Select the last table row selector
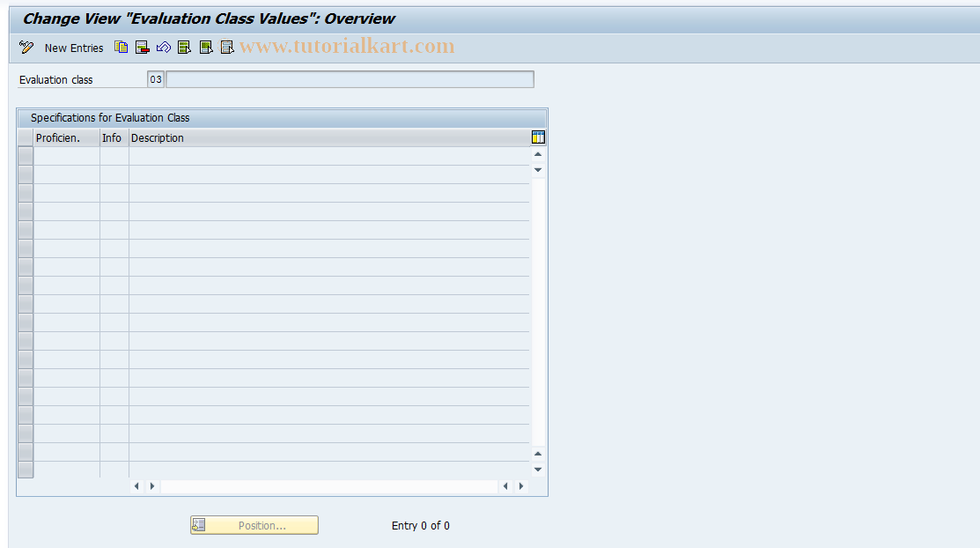 click(26, 470)
